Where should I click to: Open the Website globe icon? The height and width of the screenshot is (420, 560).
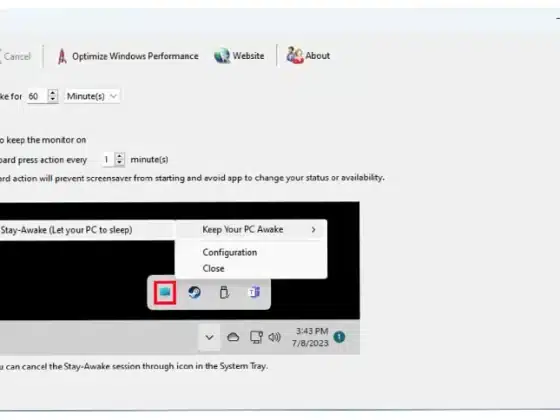222,56
